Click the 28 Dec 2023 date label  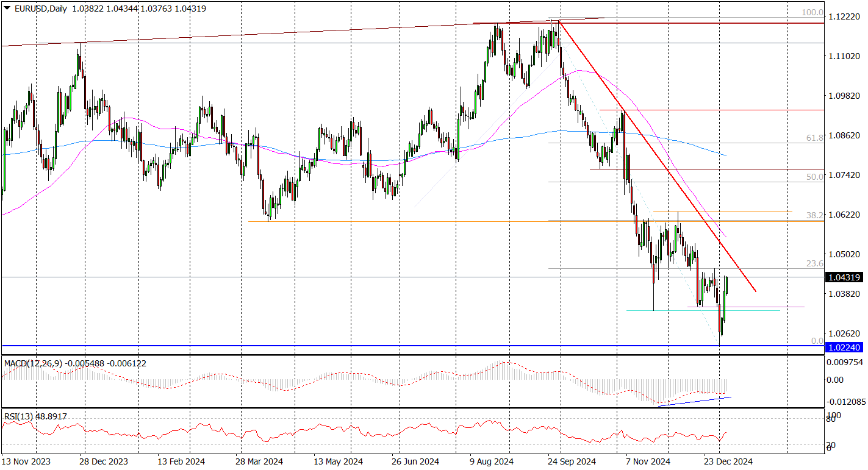104,462
